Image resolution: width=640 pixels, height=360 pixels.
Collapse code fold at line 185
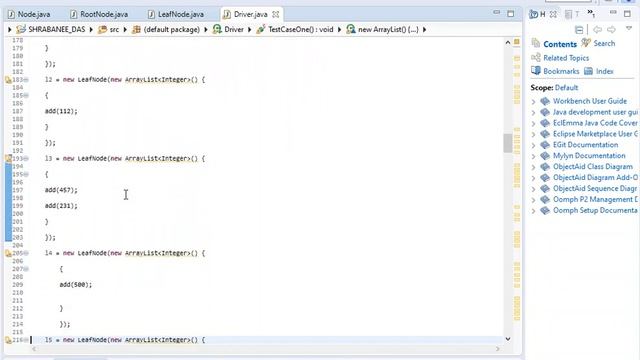(x=26, y=96)
